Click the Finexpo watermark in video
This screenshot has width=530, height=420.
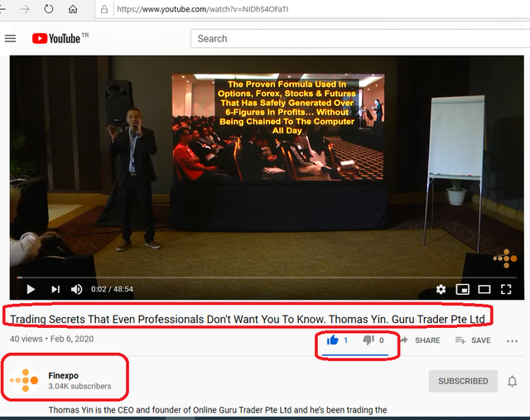coord(505,258)
